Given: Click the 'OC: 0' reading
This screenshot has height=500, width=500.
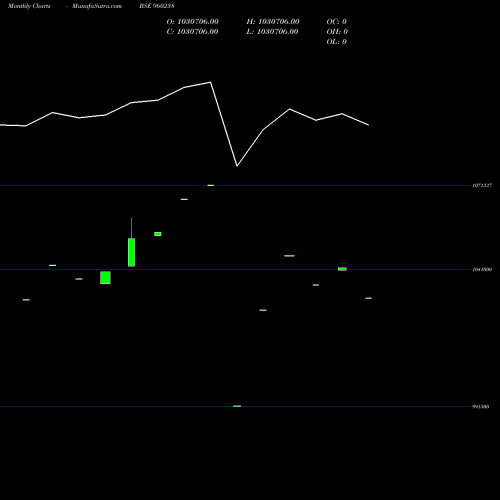Looking at the screenshot, I should (x=337, y=21).
